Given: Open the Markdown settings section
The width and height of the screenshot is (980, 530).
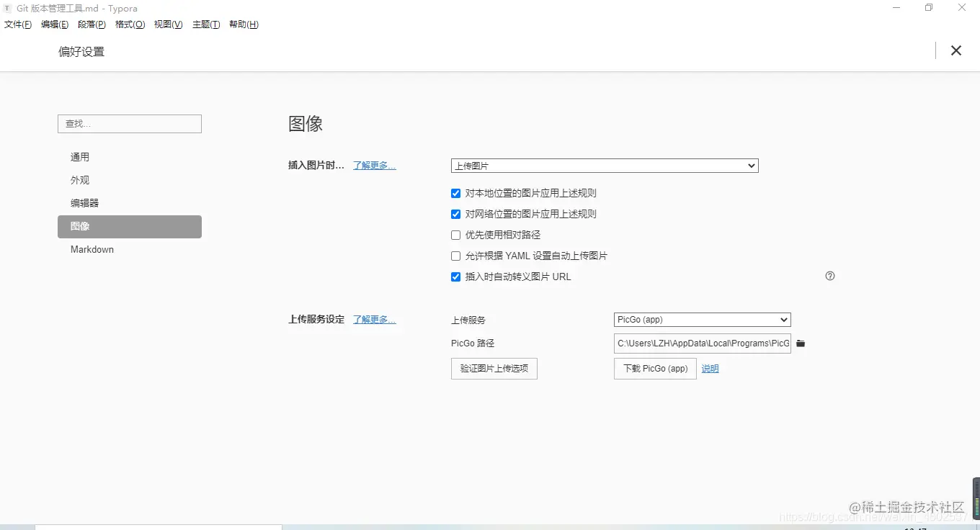Looking at the screenshot, I should (92, 249).
